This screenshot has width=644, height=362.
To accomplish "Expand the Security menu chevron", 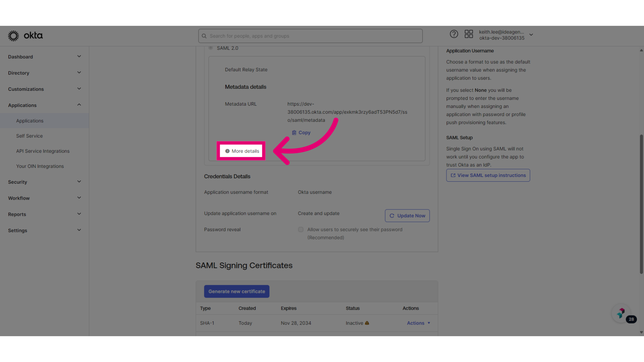I will [x=79, y=182].
